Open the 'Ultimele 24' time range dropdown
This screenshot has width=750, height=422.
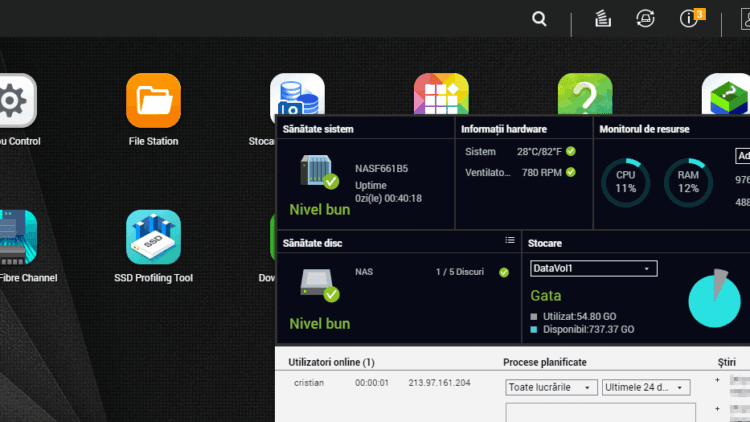tap(645, 387)
